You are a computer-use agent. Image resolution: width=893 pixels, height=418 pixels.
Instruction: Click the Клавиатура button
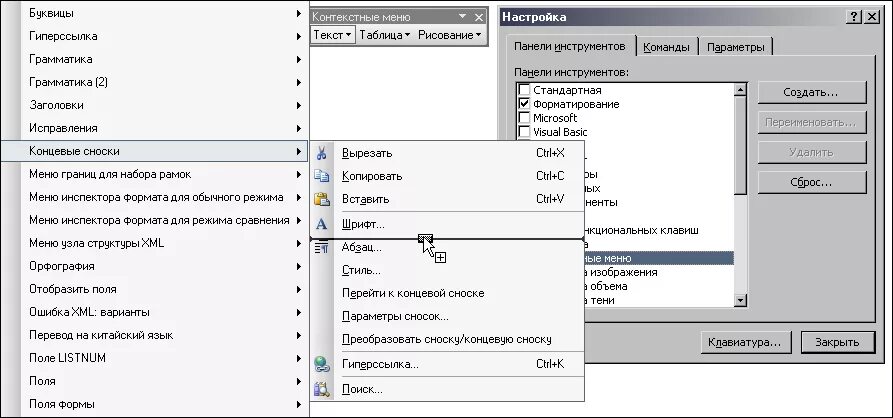(x=746, y=342)
